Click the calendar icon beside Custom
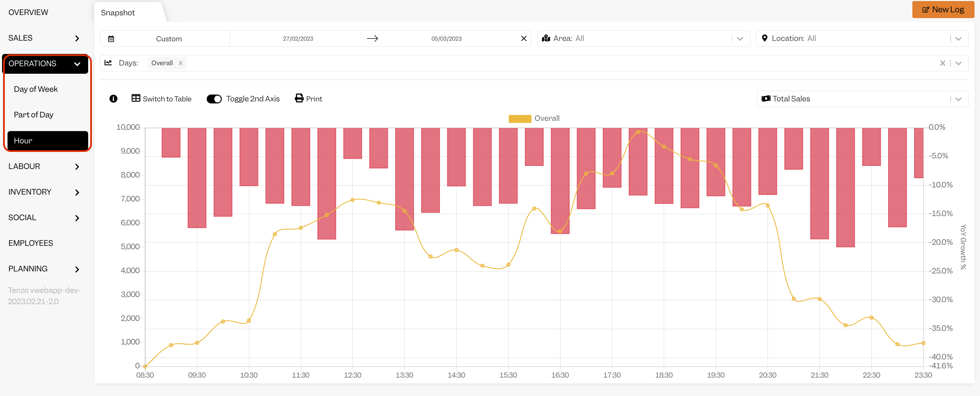The height and width of the screenshot is (396, 980). pos(111,39)
